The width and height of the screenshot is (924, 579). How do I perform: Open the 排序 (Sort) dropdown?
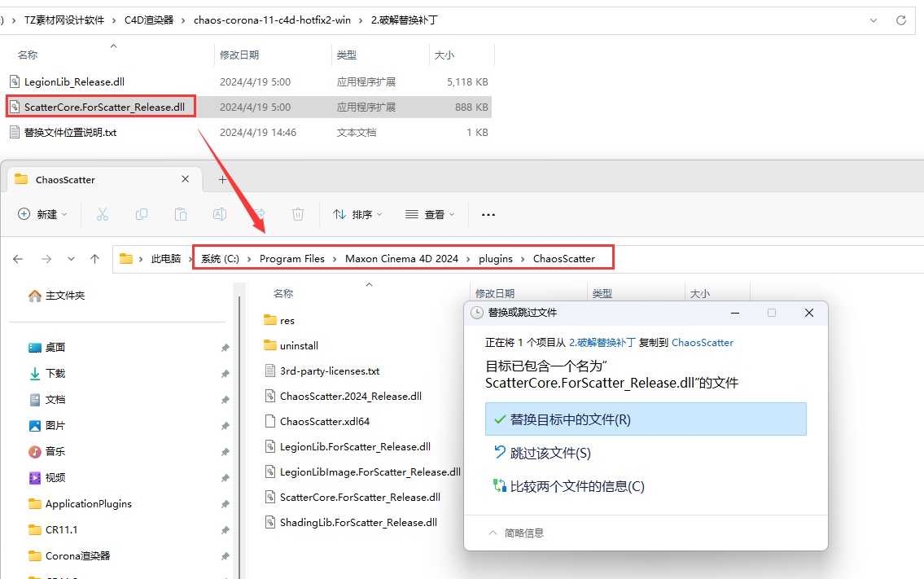coord(357,215)
